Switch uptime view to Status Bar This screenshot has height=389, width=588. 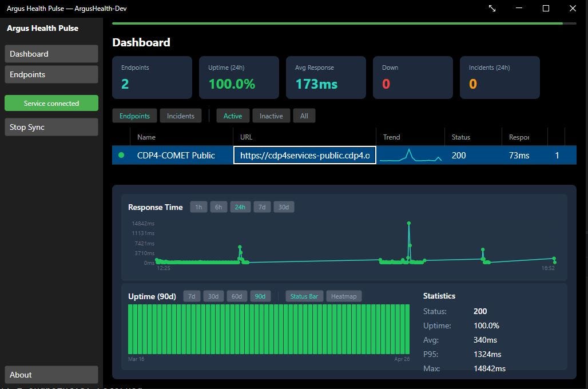304,296
